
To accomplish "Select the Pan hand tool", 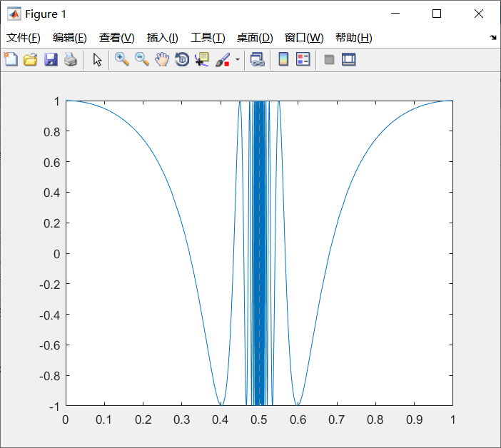I will tap(162, 59).
